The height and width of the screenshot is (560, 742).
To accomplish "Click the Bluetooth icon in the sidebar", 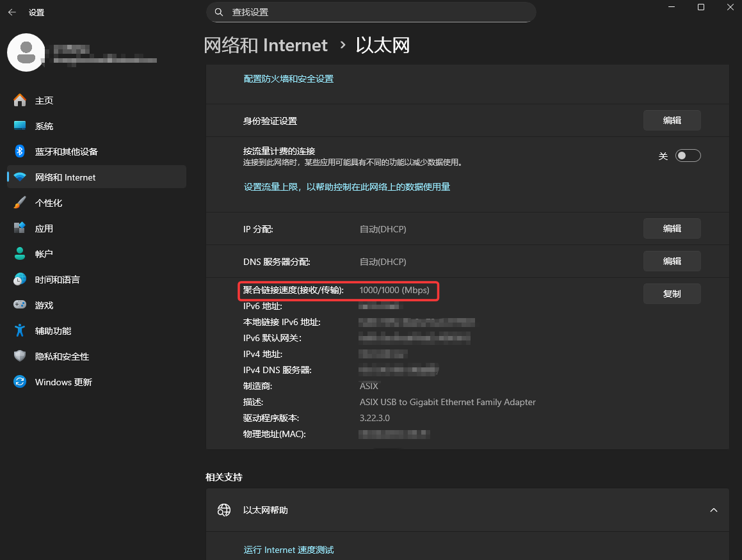I will pos(20,152).
